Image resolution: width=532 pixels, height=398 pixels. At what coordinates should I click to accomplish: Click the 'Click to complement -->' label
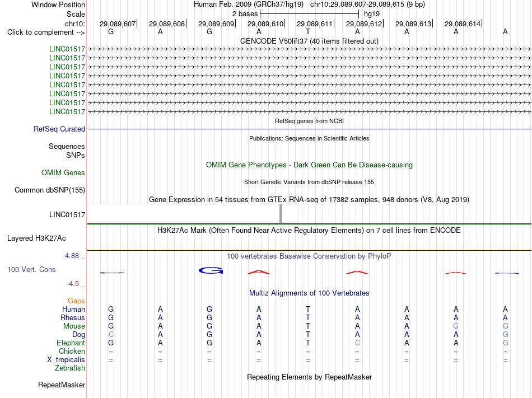pyautogui.click(x=46, y=32)
